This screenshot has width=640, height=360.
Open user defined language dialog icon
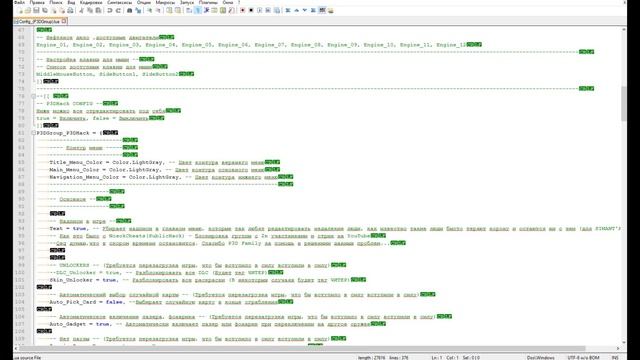(x=215, y=10)
